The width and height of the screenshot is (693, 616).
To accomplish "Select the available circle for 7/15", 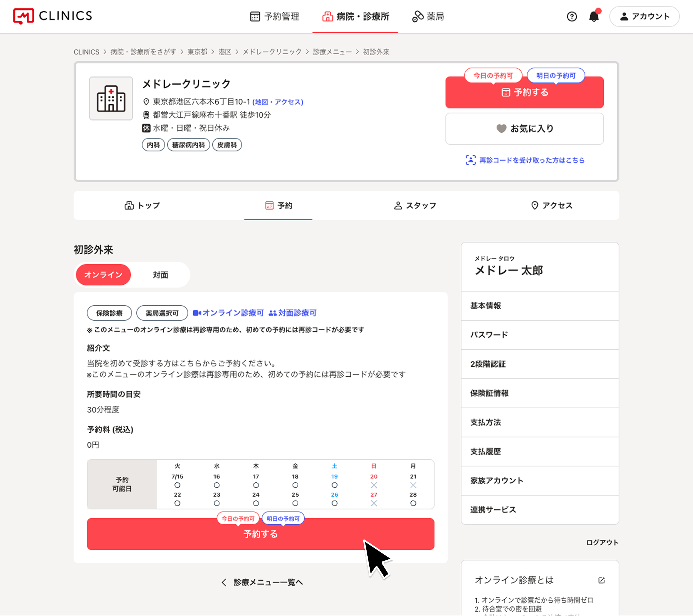I will tap(177, 485).
